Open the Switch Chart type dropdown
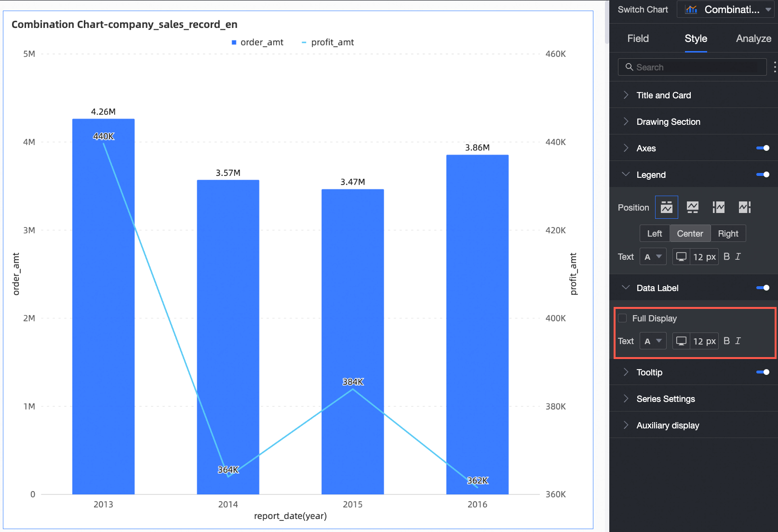The height and width of the screenshot is (532, 778). pyautogui.click(x=725, y=10)
